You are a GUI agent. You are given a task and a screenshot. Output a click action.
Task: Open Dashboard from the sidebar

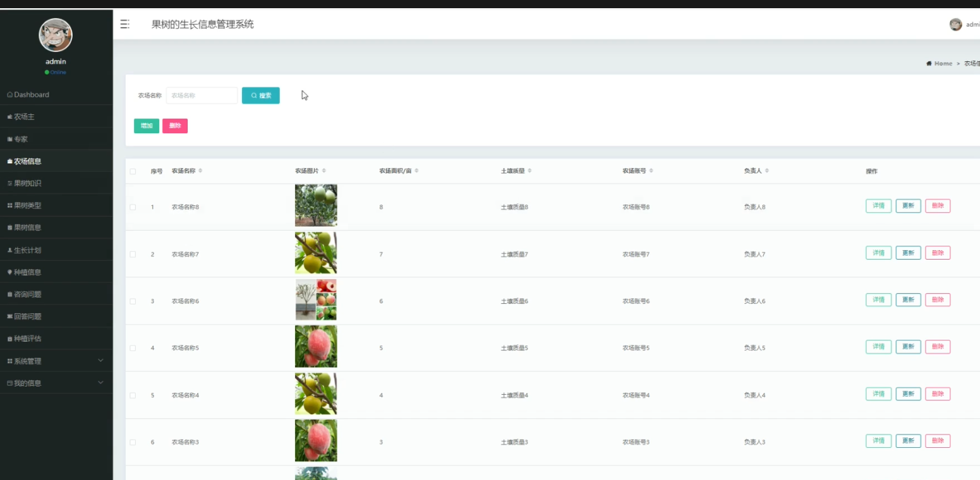coord(56,95)
